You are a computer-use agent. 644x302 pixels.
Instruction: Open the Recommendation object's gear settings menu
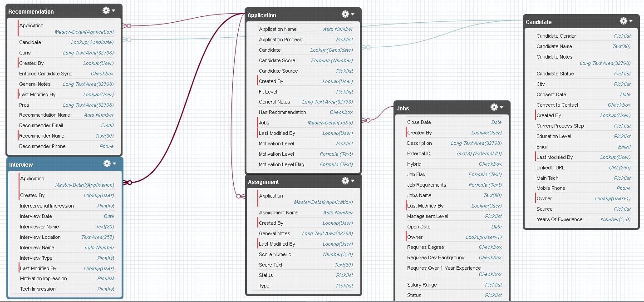[x=108, y=10]
